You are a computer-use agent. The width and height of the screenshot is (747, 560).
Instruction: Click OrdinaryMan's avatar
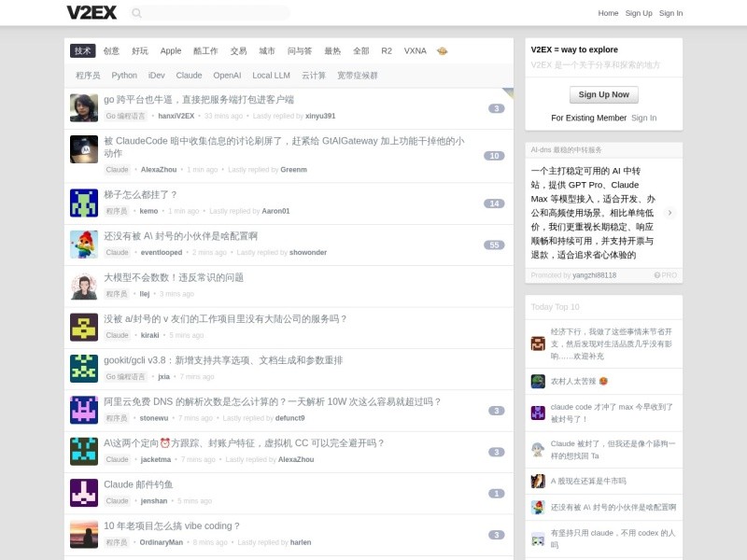coord(84,534)
